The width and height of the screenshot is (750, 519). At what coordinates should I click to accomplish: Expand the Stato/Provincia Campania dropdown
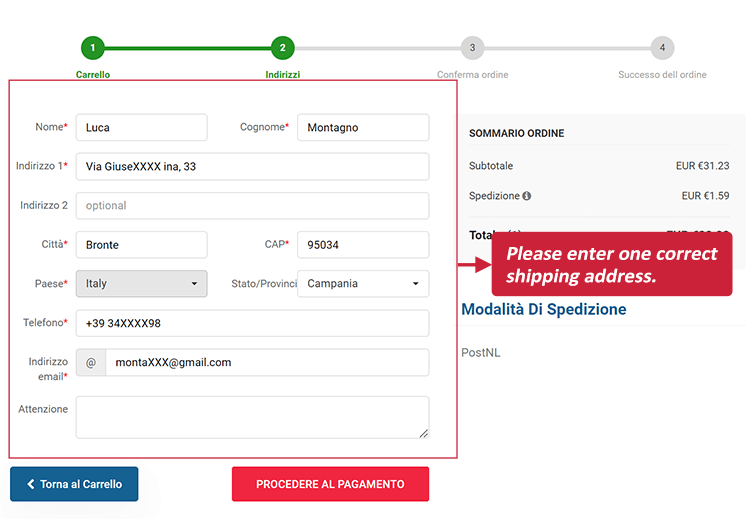[363, 284]
